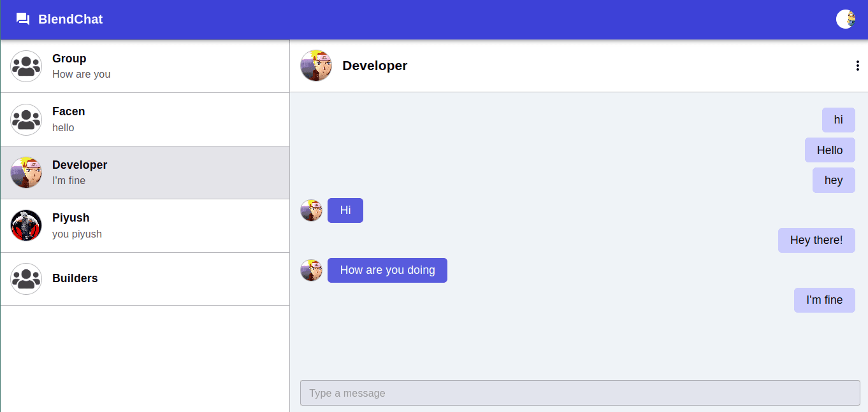Screen dimensions: 868x412
Task: Open the Piyush conversation
Action: (x=145, y=226)
